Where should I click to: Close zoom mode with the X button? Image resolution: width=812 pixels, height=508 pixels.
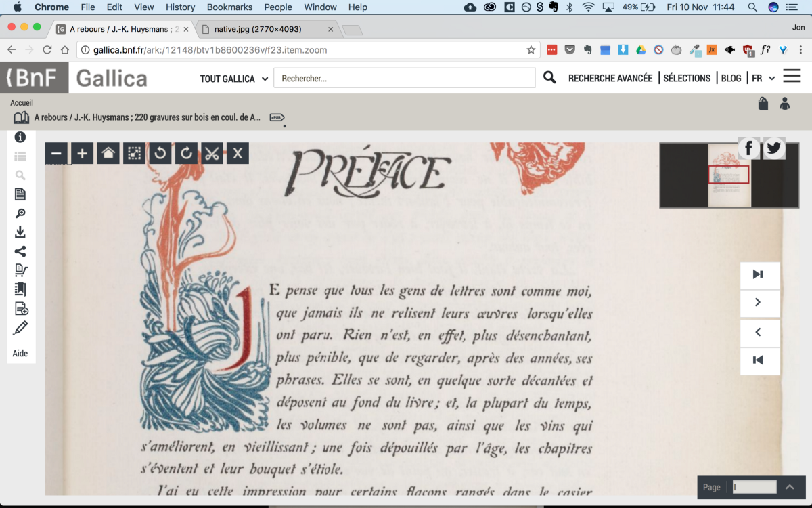click(238, 153)
